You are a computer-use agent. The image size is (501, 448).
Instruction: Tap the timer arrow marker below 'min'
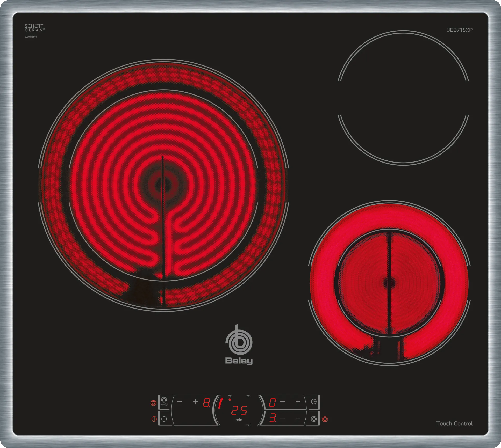(248, 425)
